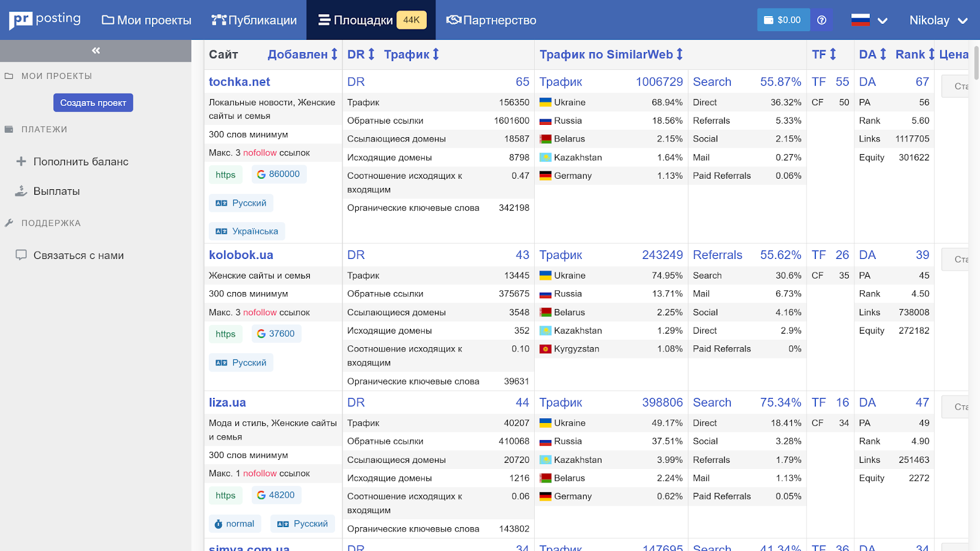
Task: Click kolobok.ua Referrals 55.62% header
Action: click(x=747, y=255)
